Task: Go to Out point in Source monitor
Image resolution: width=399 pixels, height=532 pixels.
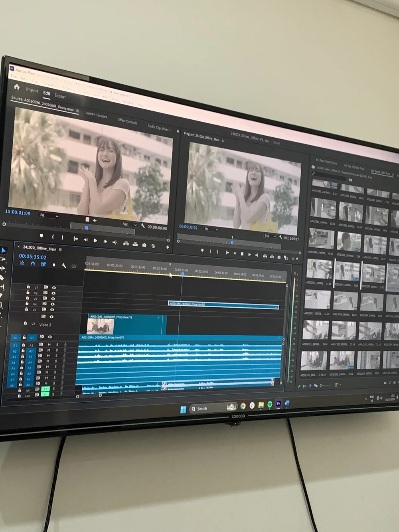Action: click(x=115, y=242)
